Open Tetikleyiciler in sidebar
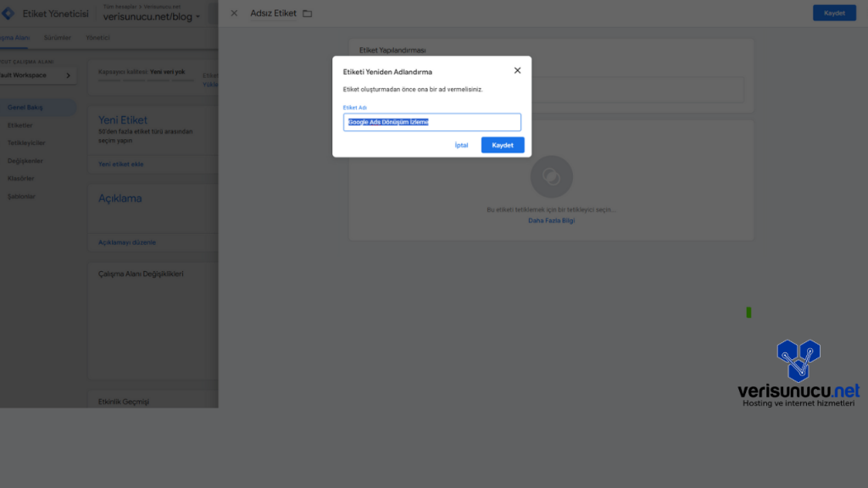Viewport: 868px width, 488px height. point(26,142)
